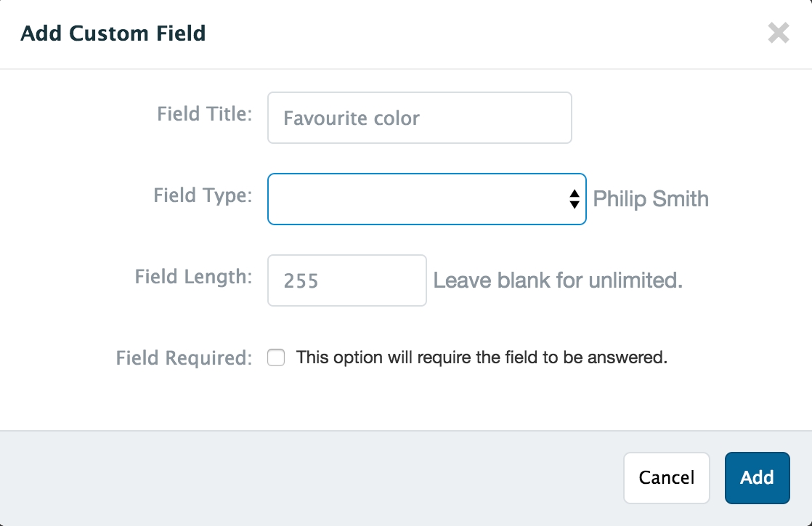Click the "This option will require" checkbox description

482,357
